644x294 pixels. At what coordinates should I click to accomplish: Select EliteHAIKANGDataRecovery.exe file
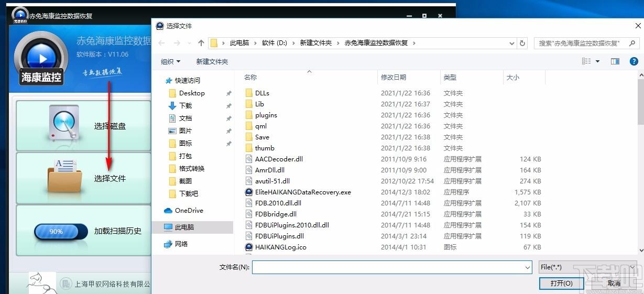(x=302, y=192)
